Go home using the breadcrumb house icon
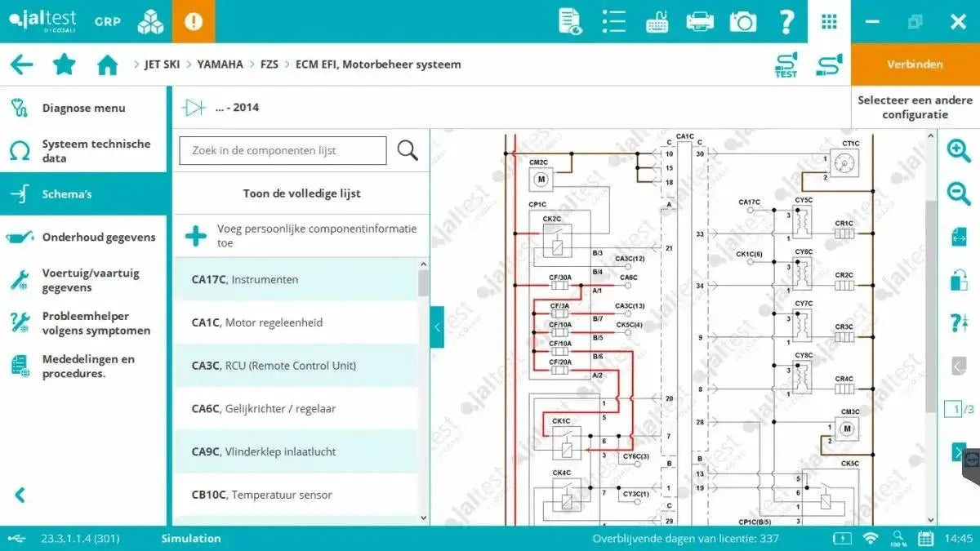The image size is (980, 551). click(107, 64)
